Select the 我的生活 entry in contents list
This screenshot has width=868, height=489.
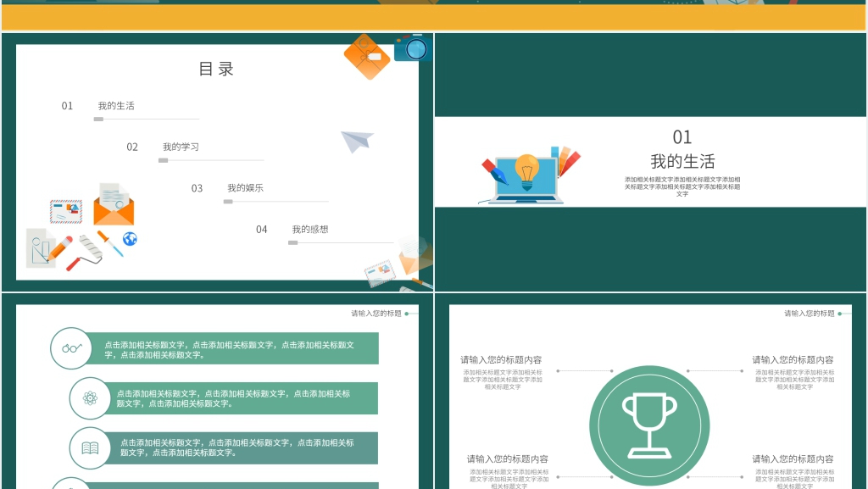point(116,106)
